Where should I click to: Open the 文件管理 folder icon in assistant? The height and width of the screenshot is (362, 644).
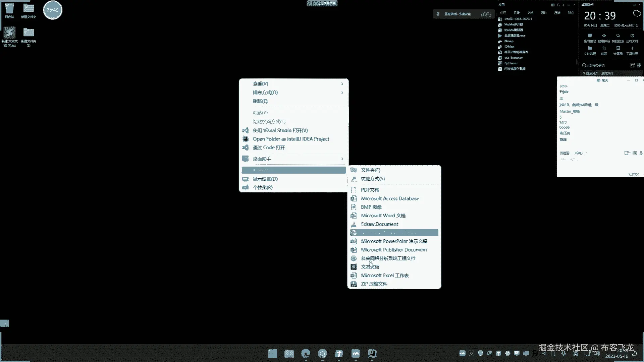(x=590, y=49)
